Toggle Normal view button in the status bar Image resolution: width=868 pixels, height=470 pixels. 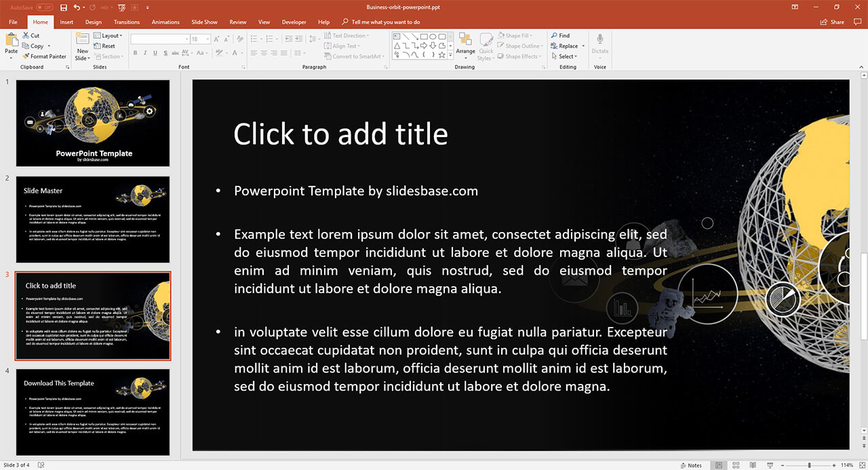[x=719, y=465]
